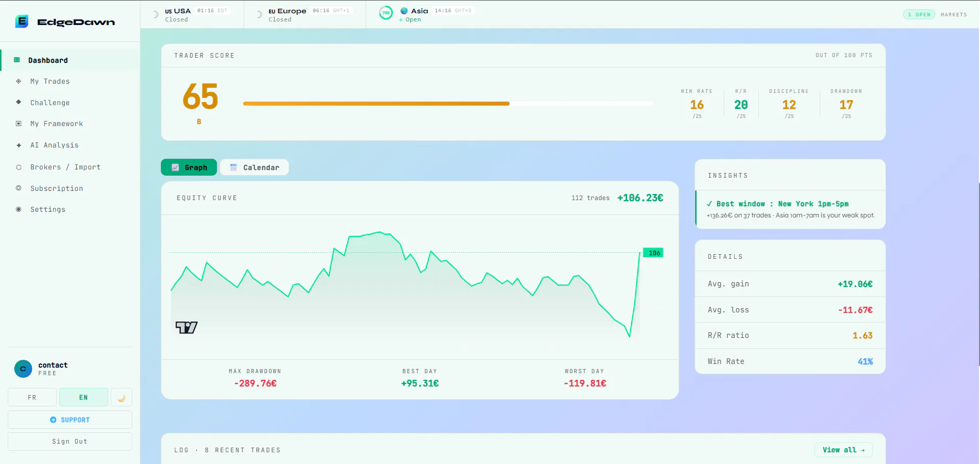Click the contact account name

[x=53, y=365]
